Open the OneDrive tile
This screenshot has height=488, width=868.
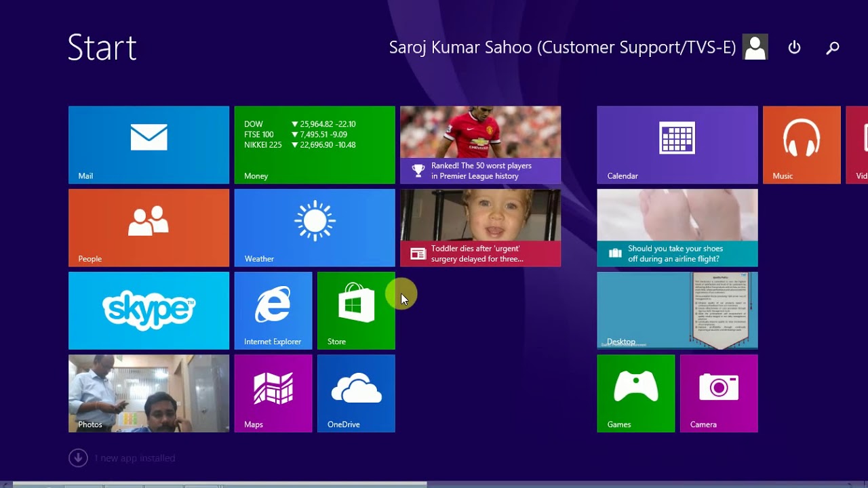tap(356, 393)
